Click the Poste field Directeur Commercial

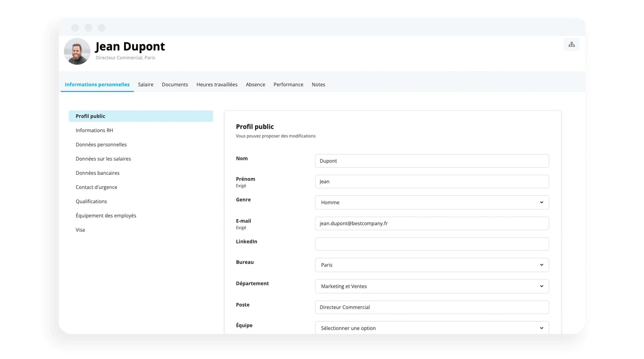432,307
